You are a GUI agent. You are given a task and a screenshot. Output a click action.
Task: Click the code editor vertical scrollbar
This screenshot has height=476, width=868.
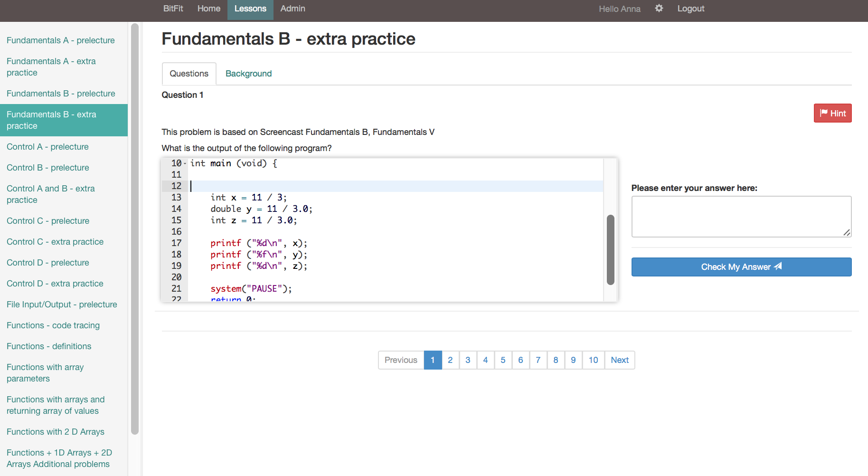[x=611, y=250]
